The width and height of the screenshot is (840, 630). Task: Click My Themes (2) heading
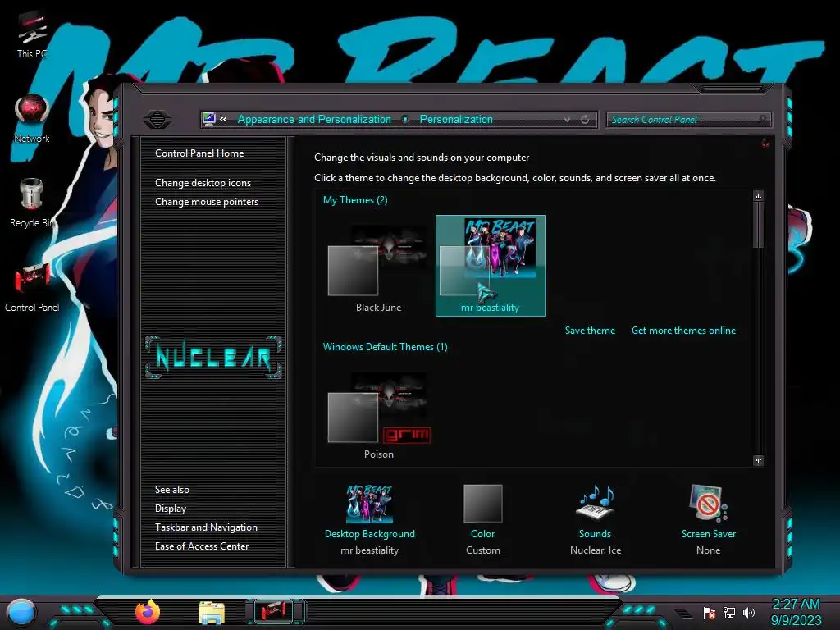[x=355, y=200]
